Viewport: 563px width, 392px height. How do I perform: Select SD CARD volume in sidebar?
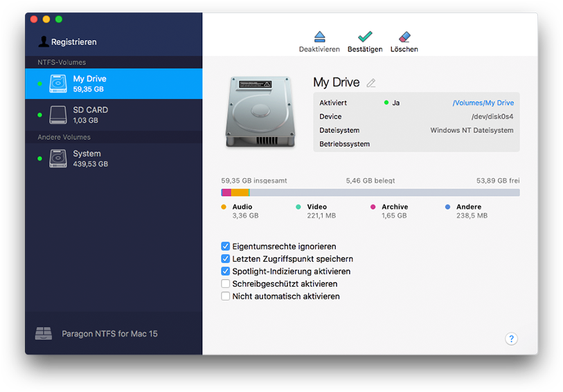click(114, 115)
